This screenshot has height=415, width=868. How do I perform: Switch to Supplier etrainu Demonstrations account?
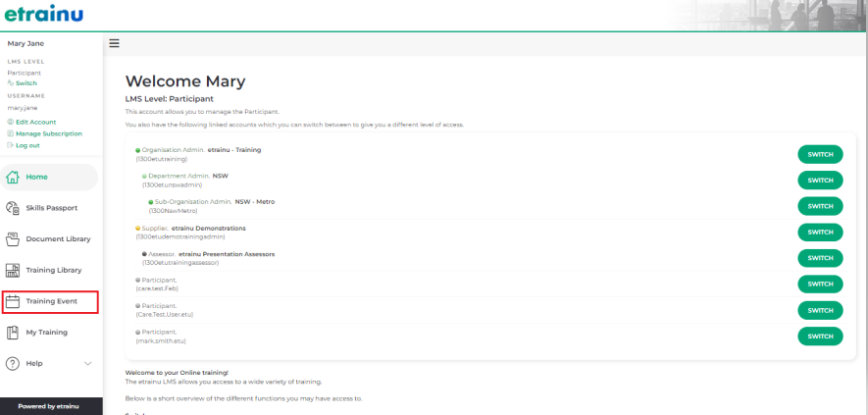[820, 233]
